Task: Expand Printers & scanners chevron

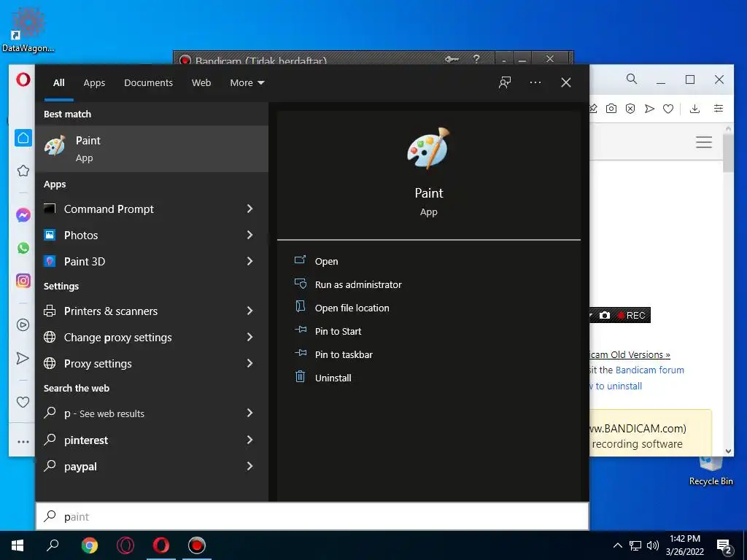Action: click(x=249, y=311)
